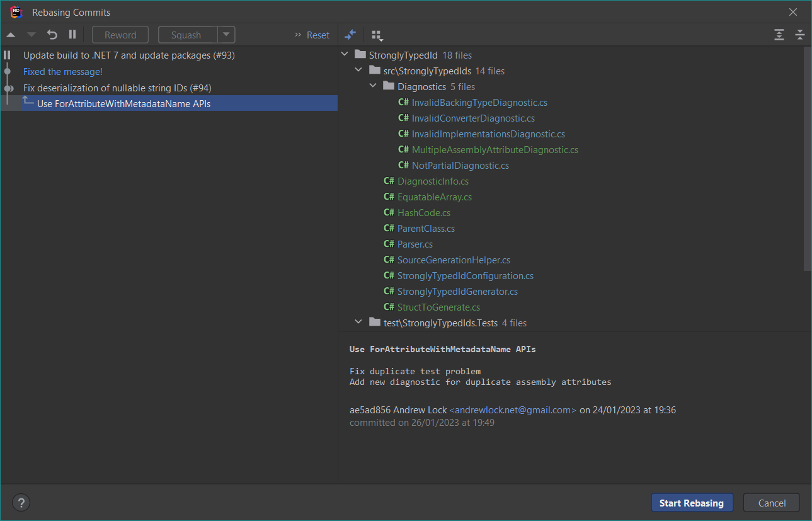Select SourceGenerationHelper.cs file
This screenshot has height=521, width=812.
[454, 260]
